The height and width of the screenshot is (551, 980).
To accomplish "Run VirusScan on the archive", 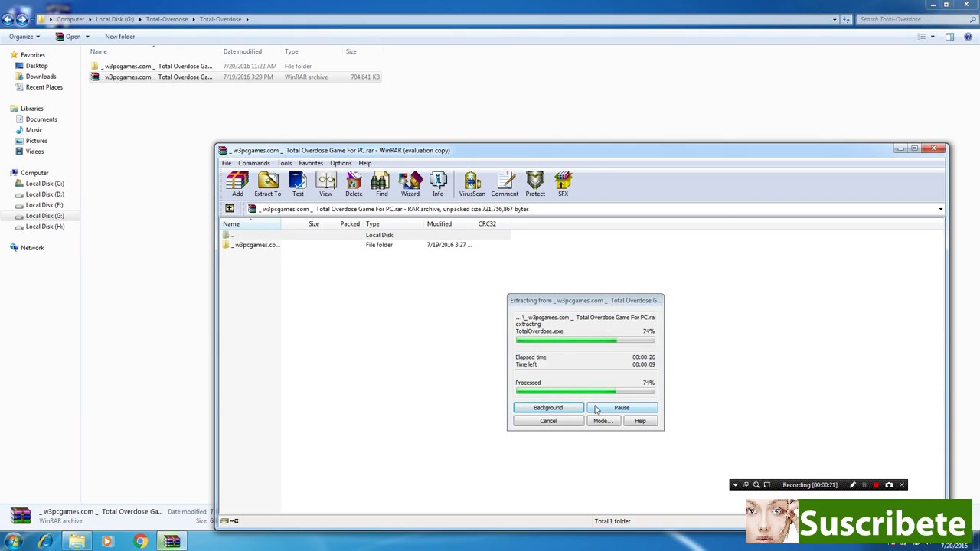I will pos(472,182).
